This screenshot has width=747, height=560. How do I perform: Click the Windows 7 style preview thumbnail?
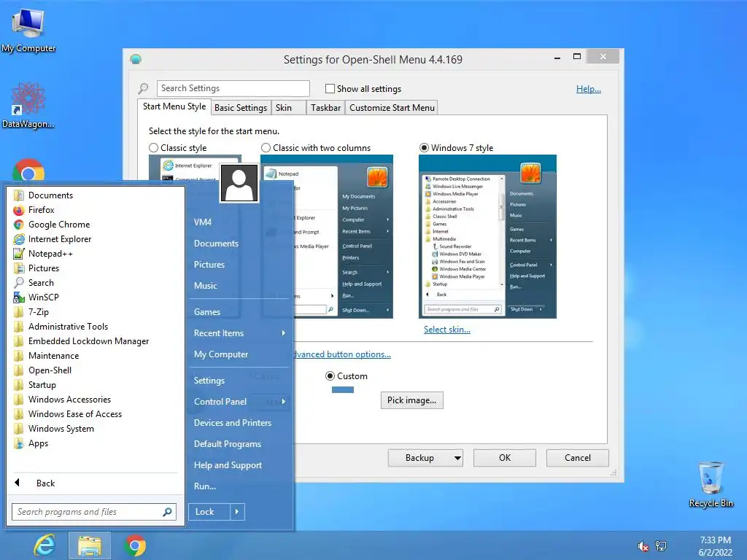tap(487, 237)
